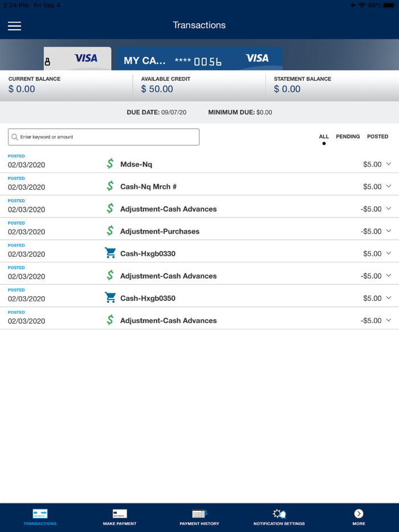Open Notification Settings gear icon
This screenshot has height=532, width=399.
tap(279, 514)
